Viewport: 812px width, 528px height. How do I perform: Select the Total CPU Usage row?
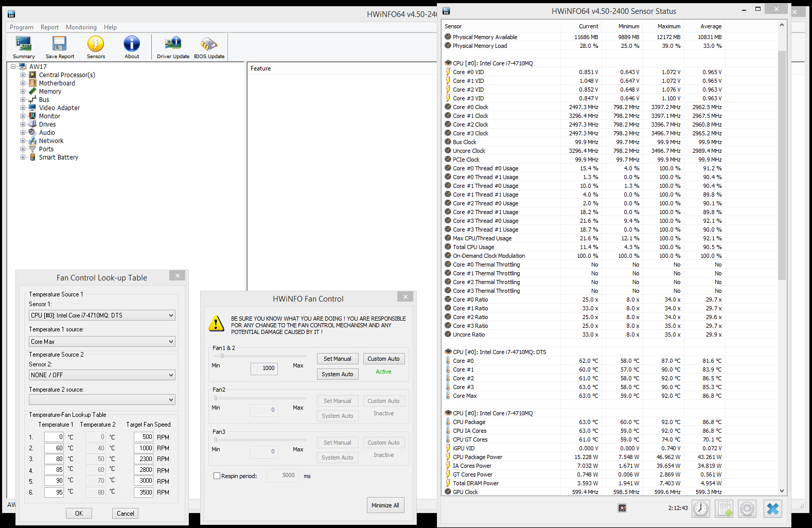pos(610,247)
